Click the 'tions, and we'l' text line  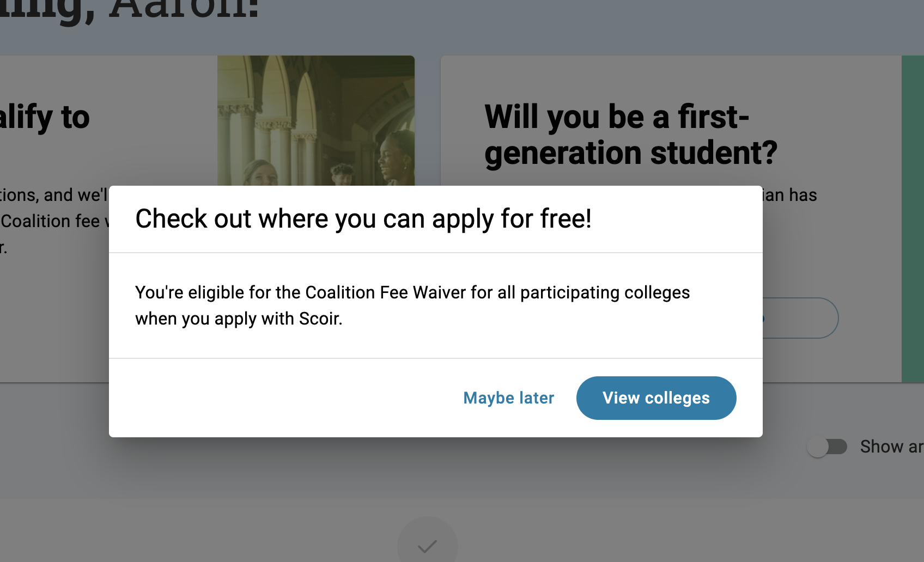point(54,195)
